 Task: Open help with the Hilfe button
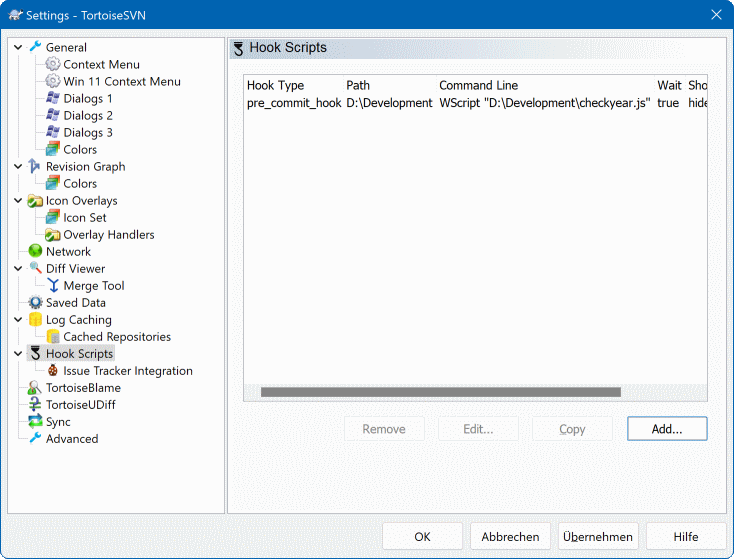pyautogui.click(x=686, y=537)
